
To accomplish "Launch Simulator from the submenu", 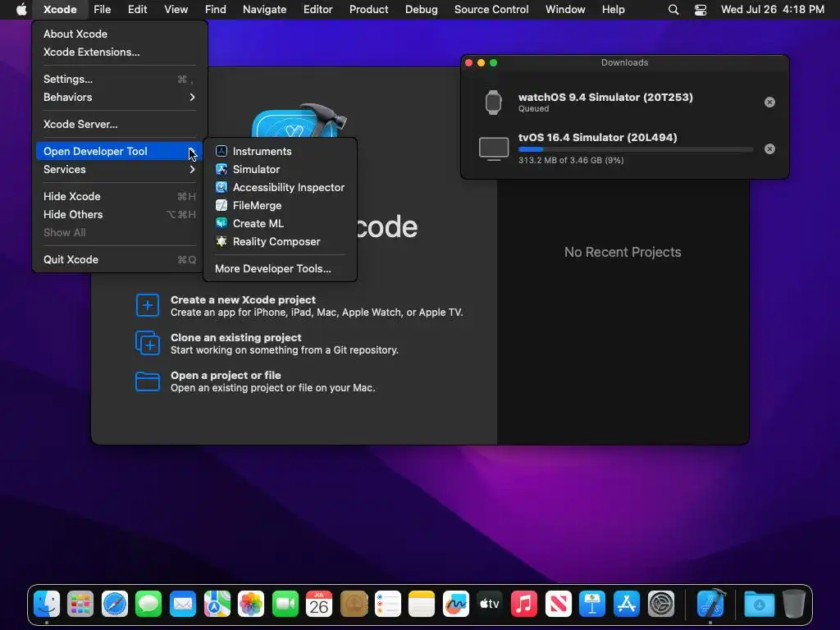I will [x=280, y=169].
